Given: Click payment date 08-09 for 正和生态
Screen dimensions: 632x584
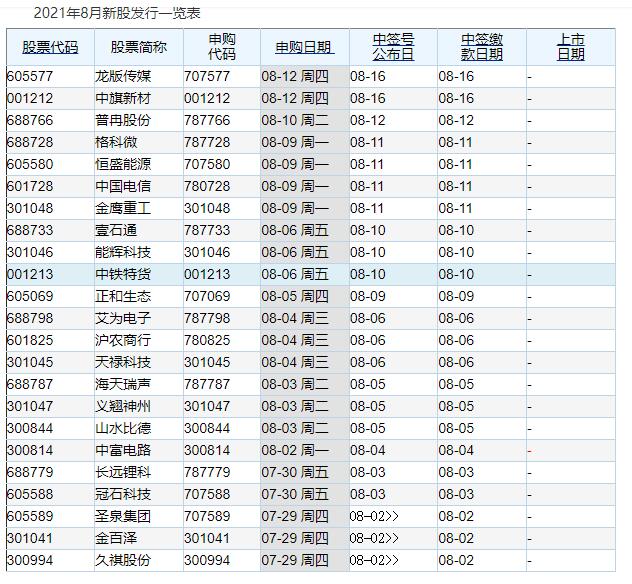Looking at the screenshot, I should point(456,296).
